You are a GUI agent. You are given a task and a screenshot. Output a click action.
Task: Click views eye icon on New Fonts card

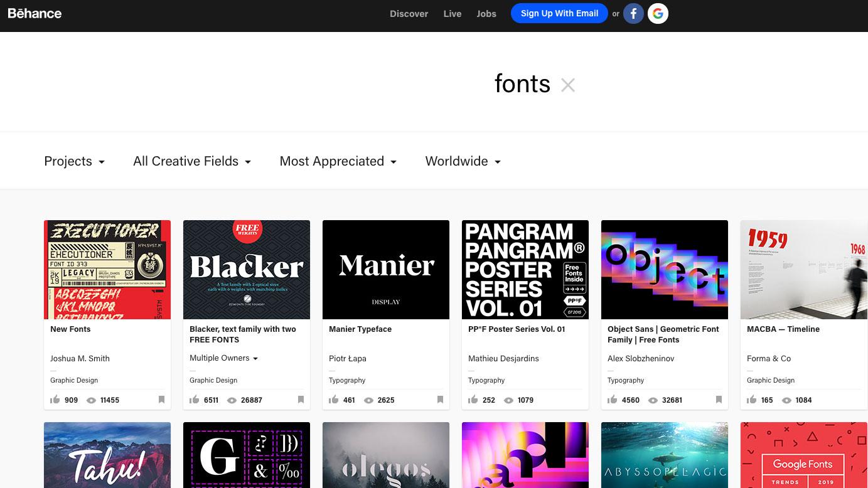point(91,400)
